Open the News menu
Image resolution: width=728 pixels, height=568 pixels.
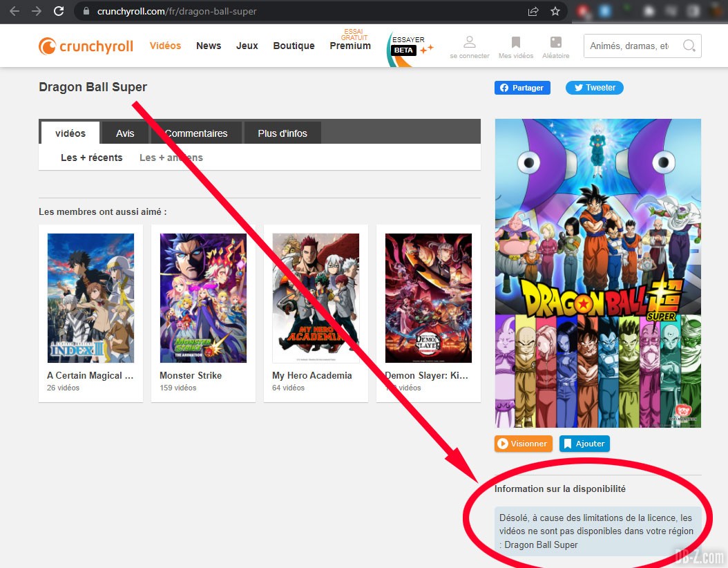pos(209,46)
